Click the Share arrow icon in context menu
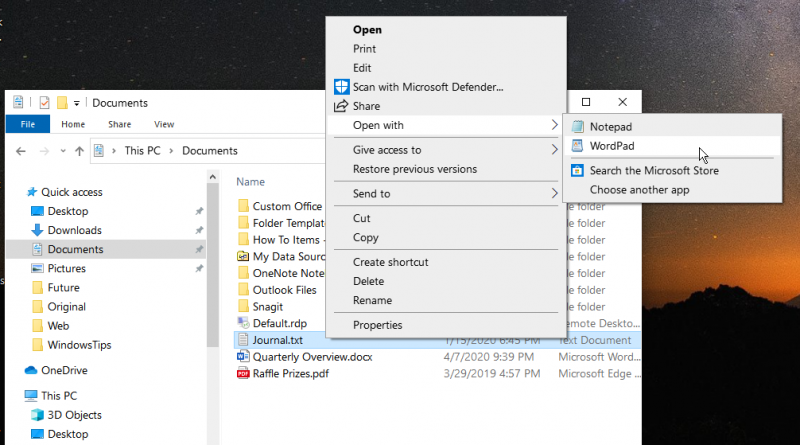Screen dimensions: 800x445 coord(340,106)
